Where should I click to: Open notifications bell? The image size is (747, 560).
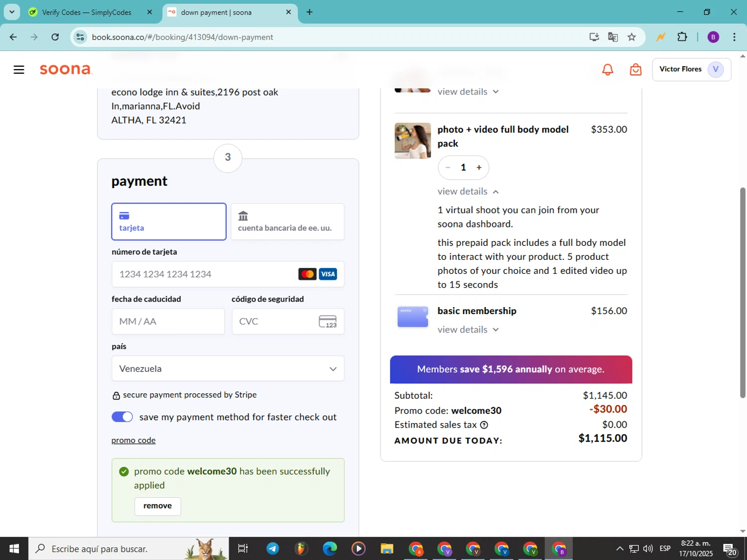pos(608,70)
